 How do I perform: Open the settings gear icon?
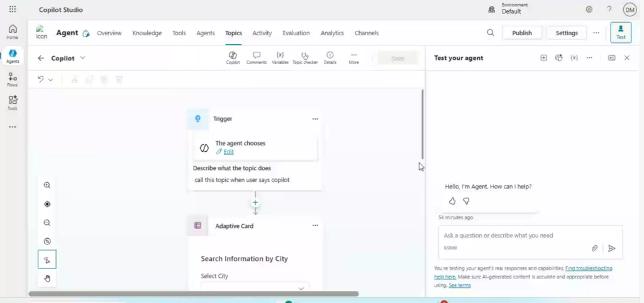(589, 9)
